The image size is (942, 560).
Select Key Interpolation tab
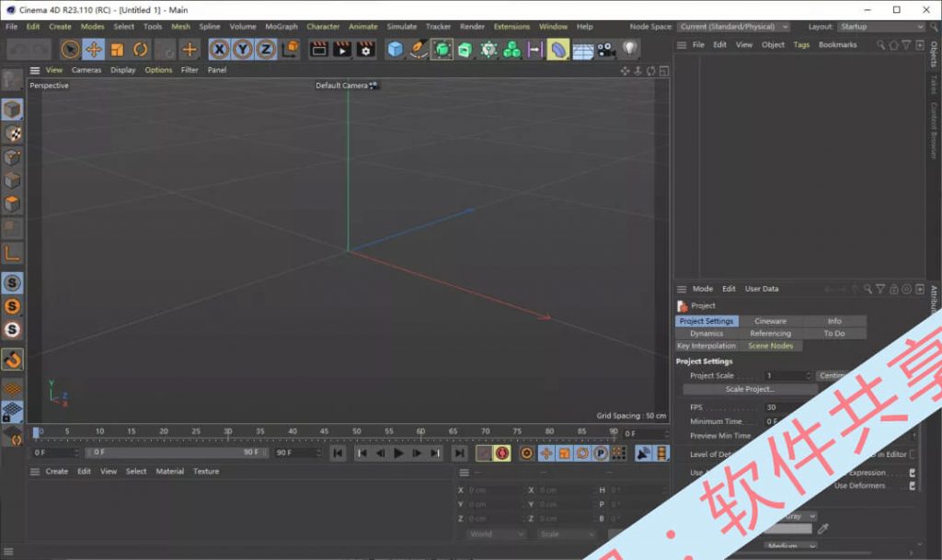click(706, 346)
